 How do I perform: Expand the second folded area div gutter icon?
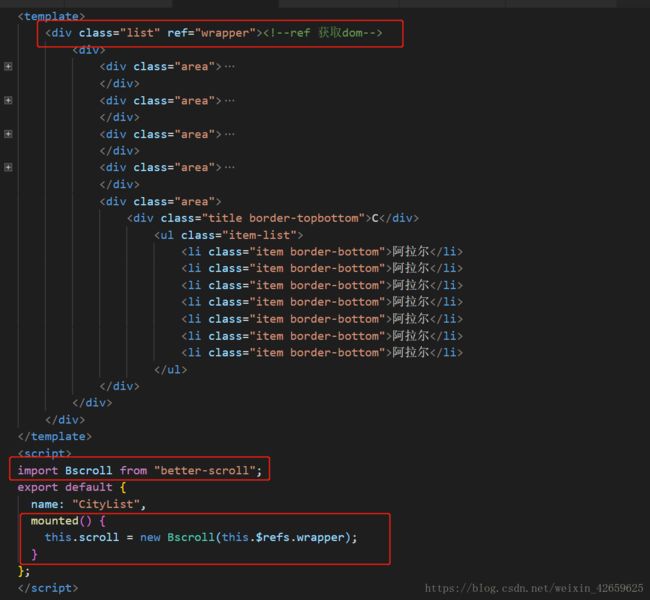8,100
